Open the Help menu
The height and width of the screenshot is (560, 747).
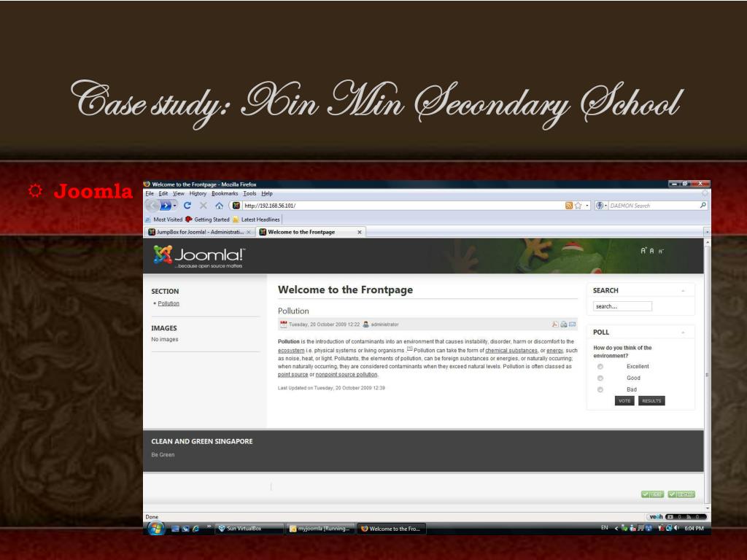[x=267, y=193]
